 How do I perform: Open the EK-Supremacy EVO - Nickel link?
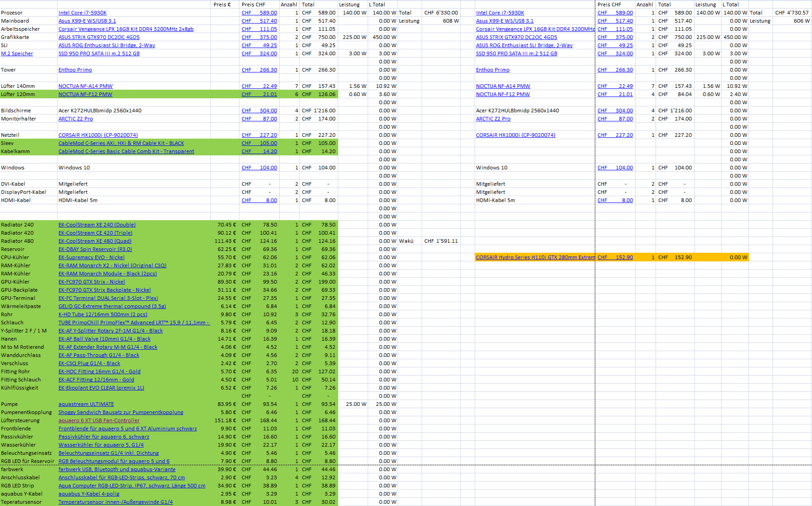91,257
